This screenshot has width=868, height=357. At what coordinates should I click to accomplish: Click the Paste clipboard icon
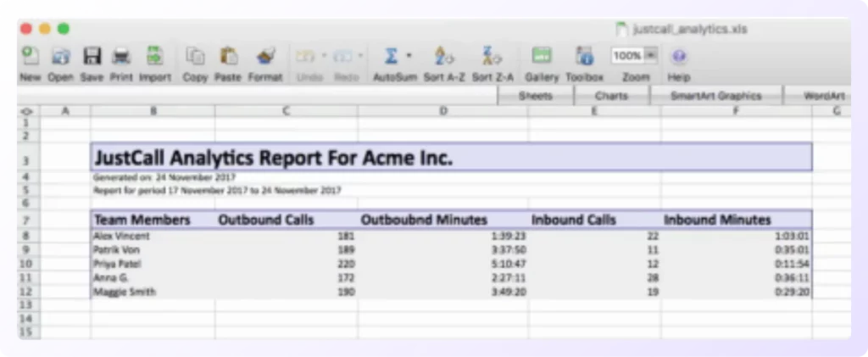click(x=228, y=56)
